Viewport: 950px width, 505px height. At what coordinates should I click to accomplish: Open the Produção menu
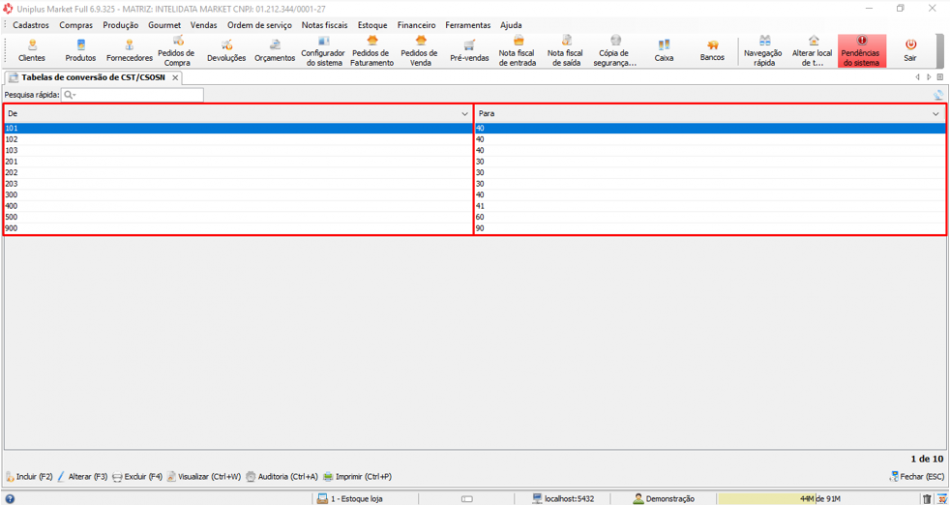[x=121, y=25]
